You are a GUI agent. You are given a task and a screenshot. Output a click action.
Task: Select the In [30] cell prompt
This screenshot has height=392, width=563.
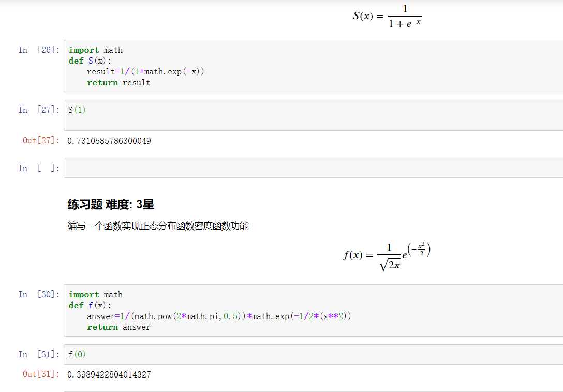click(39, 295)
